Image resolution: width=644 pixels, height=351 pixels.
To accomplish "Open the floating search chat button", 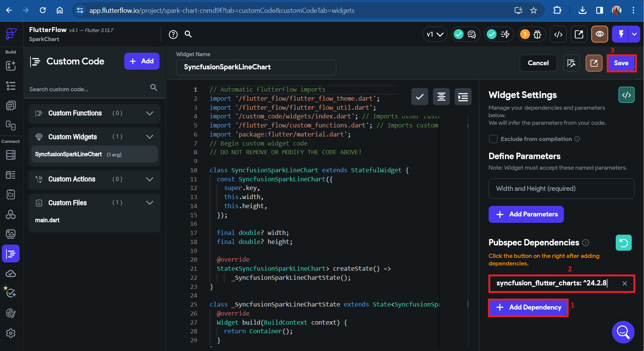I will coord(623,332).
